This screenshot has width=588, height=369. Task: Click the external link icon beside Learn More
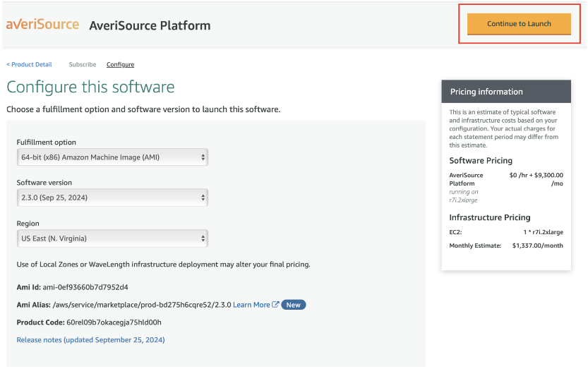[275, 305]
